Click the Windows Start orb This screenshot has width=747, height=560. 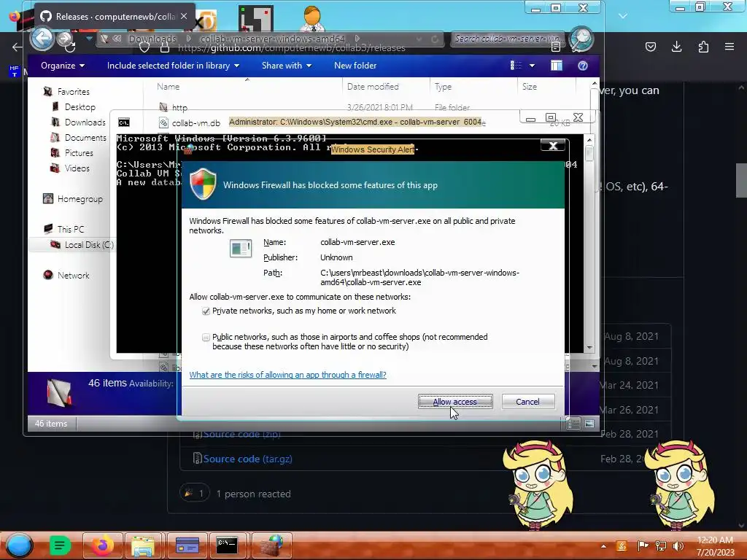click(19, 545)
